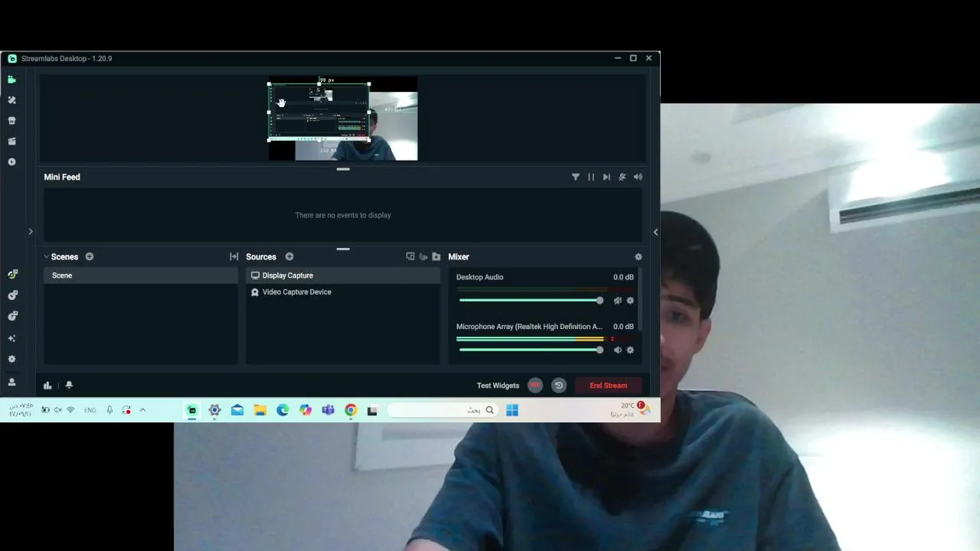The height and width of the screenshot is (551, 980).
Task: Open Desktop Audio source settings gear
Action: (630, 301)
